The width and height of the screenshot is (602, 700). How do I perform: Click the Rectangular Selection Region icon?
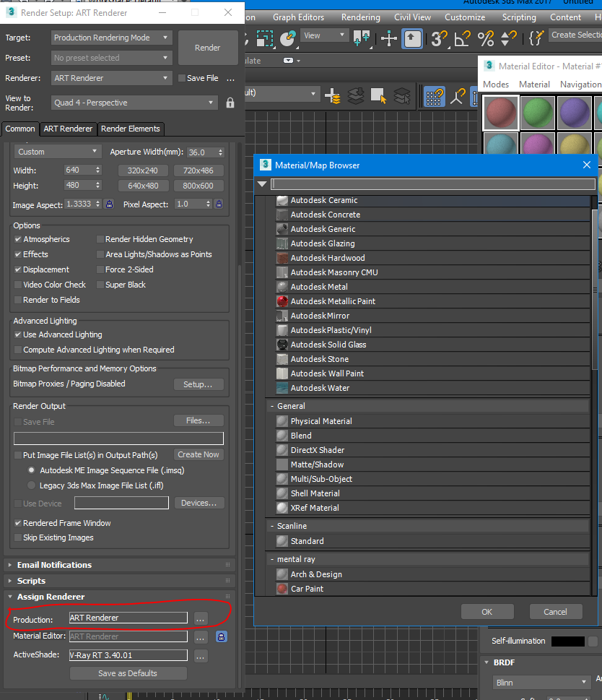coord(265,38)
